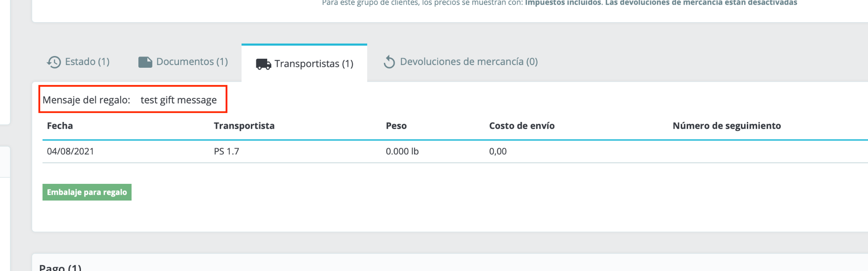Click the Transportistas truck icon

coord(263,64)
